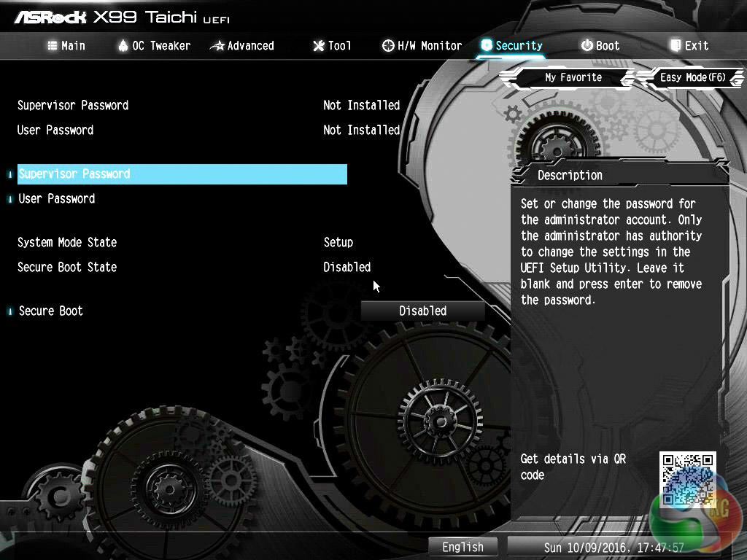
Task: Open the Main tab
Action: [66, 46]
